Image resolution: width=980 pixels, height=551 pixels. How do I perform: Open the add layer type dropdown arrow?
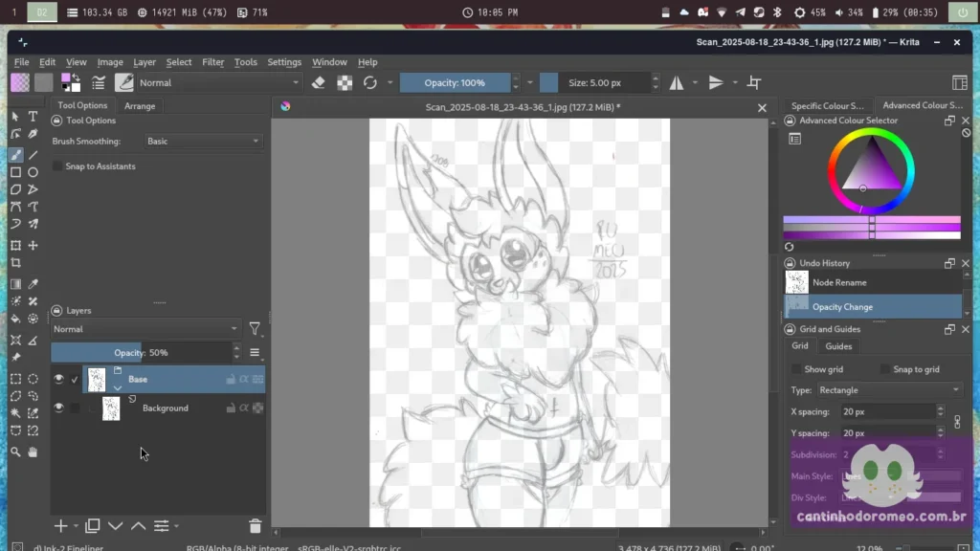click(x=76, y=526)
